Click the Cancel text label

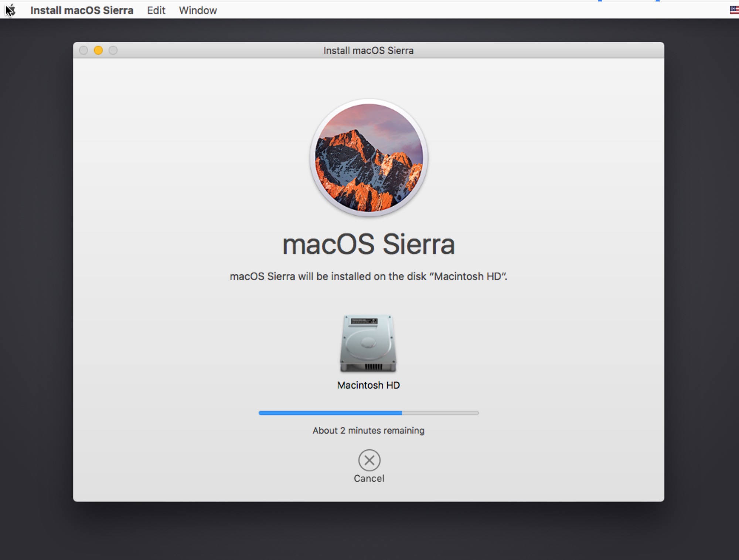[x=369, y=478]
